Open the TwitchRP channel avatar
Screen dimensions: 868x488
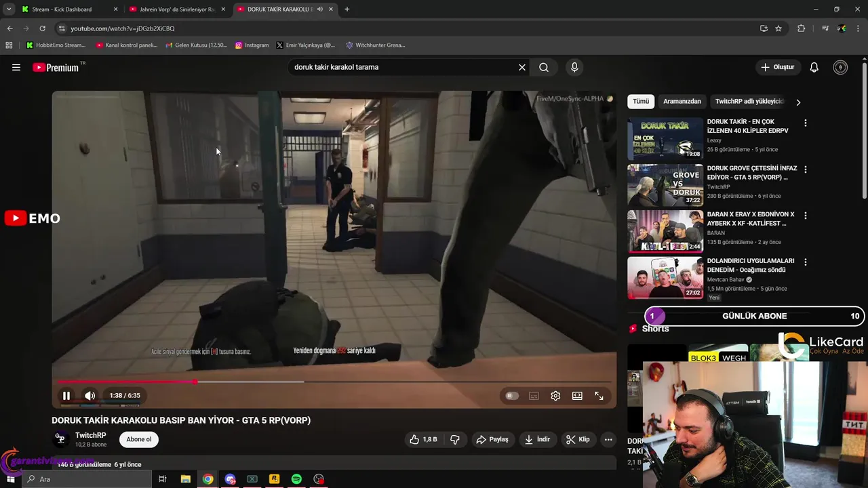tap(60, 439)
